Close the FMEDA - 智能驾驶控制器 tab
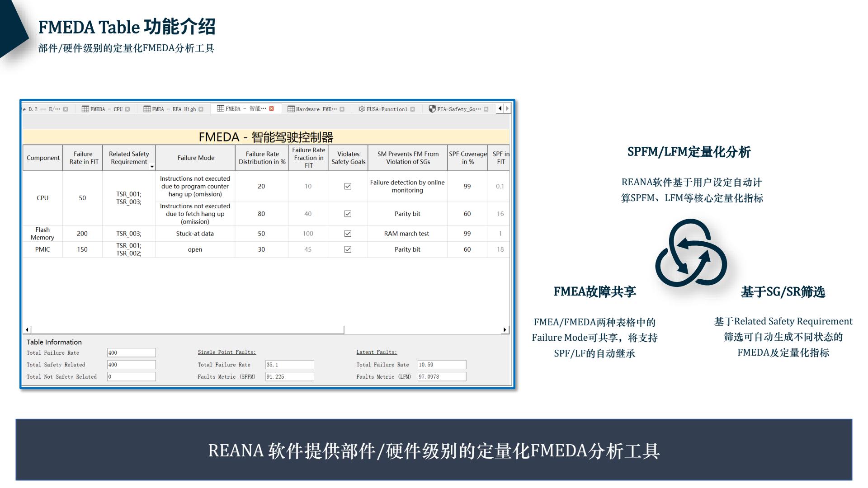Image resolution: width=868 pixels, height=488 pixels. pos(271,109)
